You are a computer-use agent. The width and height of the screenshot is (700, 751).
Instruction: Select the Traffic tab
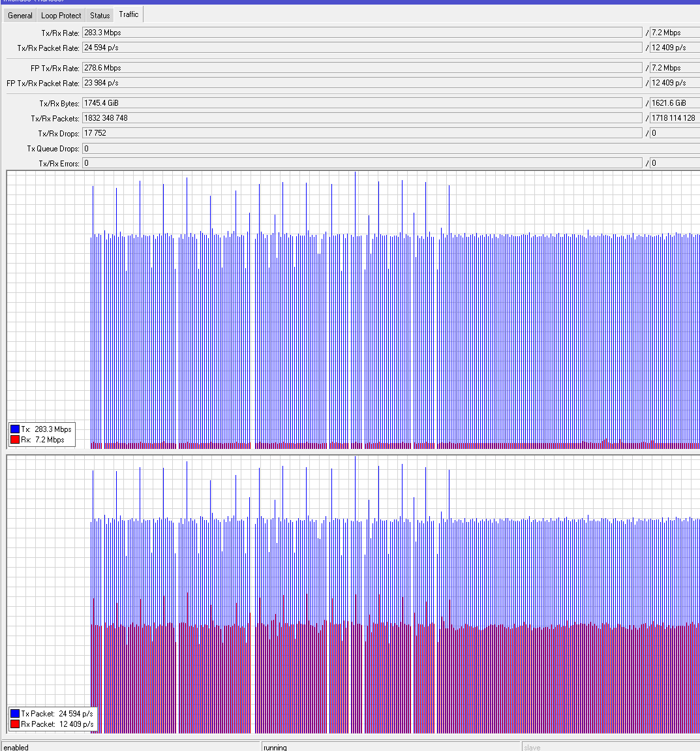coord(129,14)
